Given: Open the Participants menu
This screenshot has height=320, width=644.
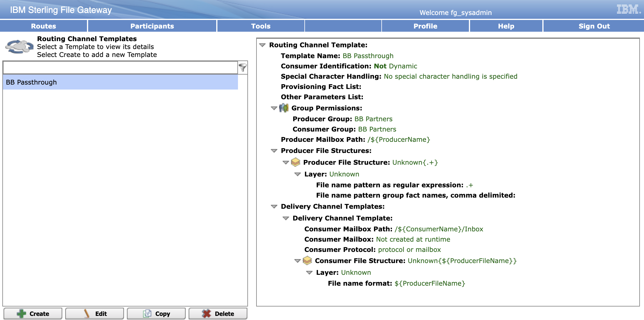Looking at the screenshot, I should click(x=152, y=26).
